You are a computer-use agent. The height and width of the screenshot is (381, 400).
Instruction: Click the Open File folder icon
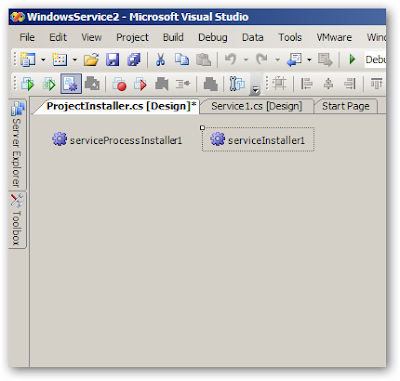click(x=91, y=60)
